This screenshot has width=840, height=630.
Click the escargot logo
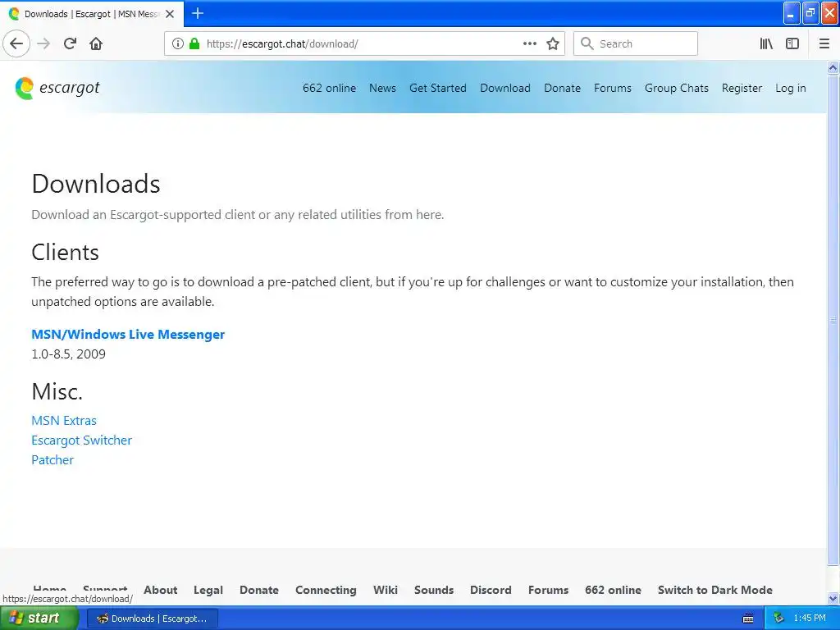pos(57,88)
